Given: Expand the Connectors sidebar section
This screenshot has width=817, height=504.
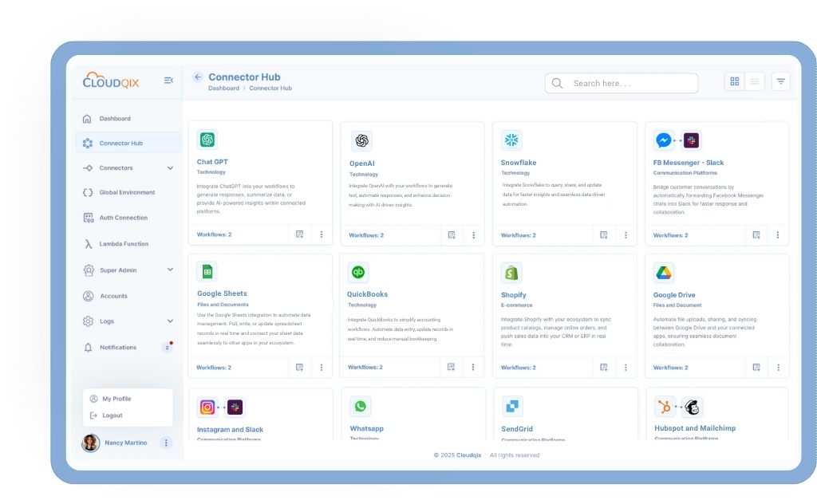Looking at the screenshot, I should coord(170,168).
